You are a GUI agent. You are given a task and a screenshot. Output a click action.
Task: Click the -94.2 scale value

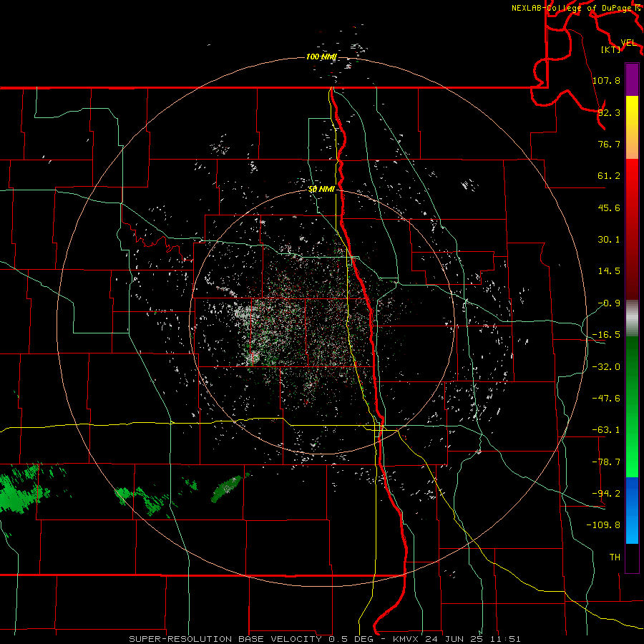pyautogui.click(x=606, y=494)
